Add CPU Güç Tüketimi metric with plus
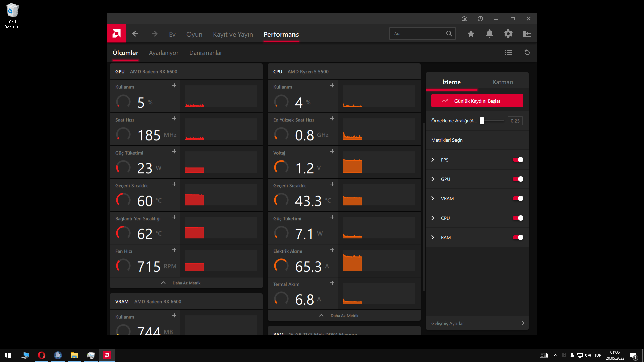The width and height of the screenshot is (644, 362). click(x=332, y=217)
